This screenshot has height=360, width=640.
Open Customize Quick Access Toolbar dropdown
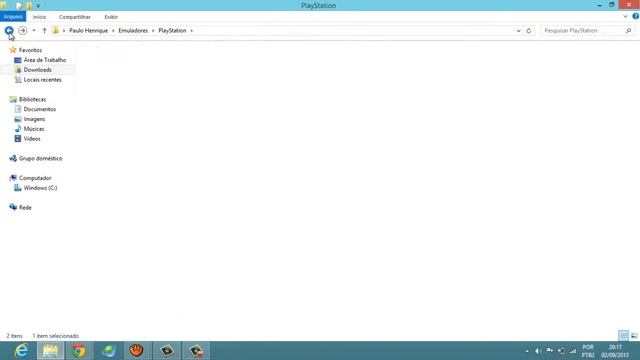click(x=38, y=6)
